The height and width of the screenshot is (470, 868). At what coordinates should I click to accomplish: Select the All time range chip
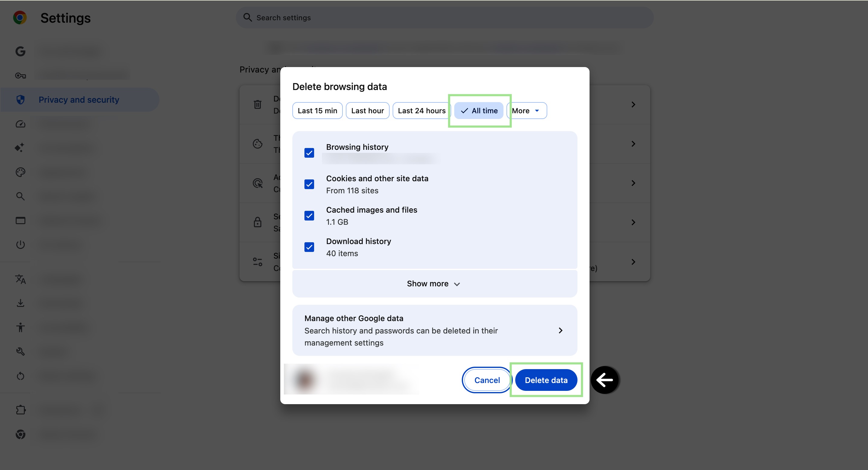(478, 111)
